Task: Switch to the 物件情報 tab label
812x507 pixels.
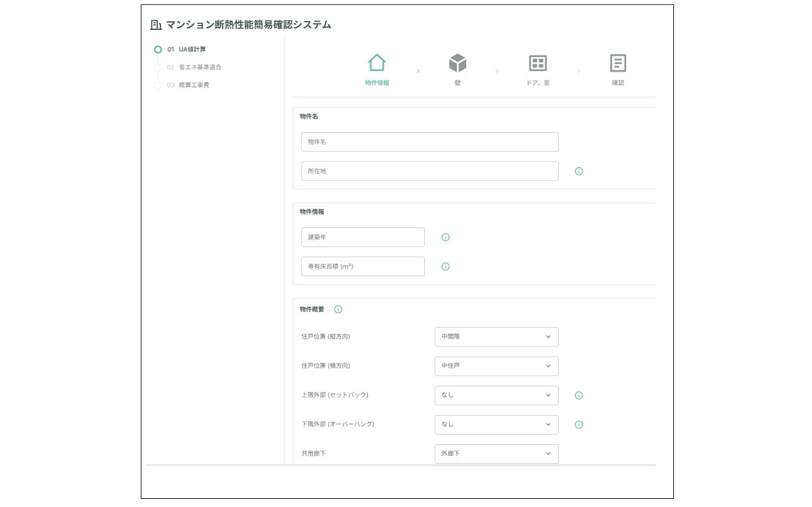Action: 377,83
